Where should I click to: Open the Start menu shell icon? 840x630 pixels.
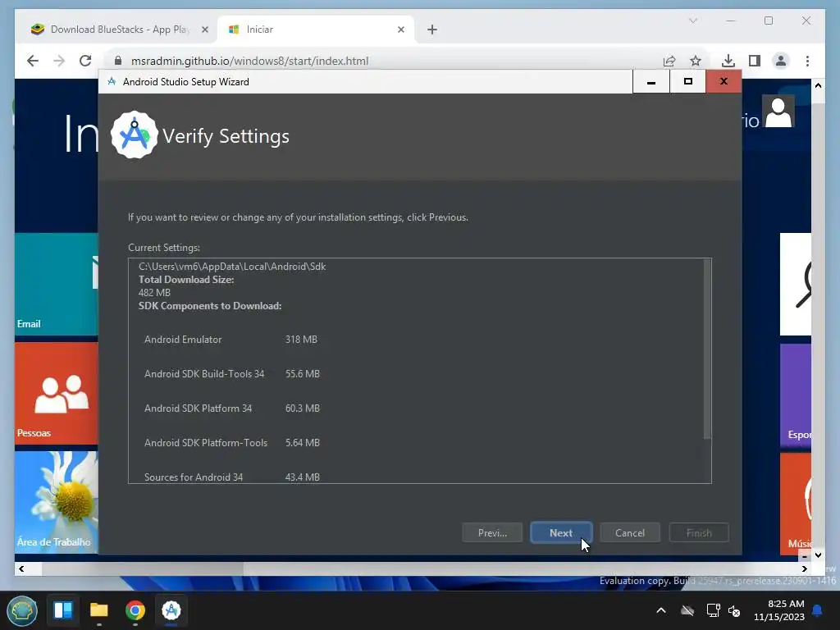tap(22, 610)
